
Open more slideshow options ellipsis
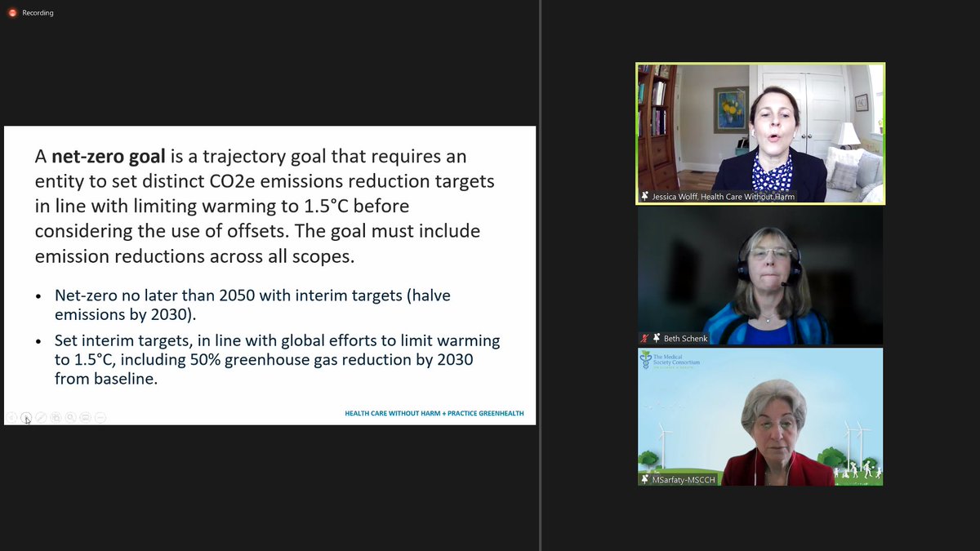coord(100,417)
